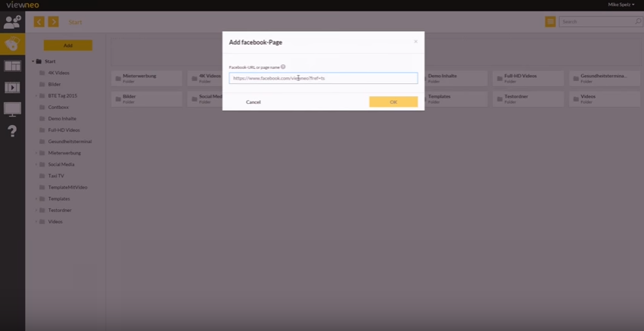Image resolution: width=644 pixels, height=331 pixels.
Task: Click Cancel in the dialog
Action: [x=254, y=102]
